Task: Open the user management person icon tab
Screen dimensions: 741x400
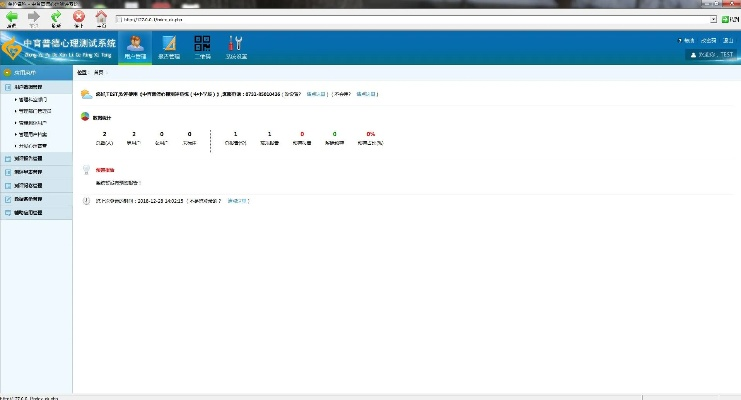Action: pos(135,46)
